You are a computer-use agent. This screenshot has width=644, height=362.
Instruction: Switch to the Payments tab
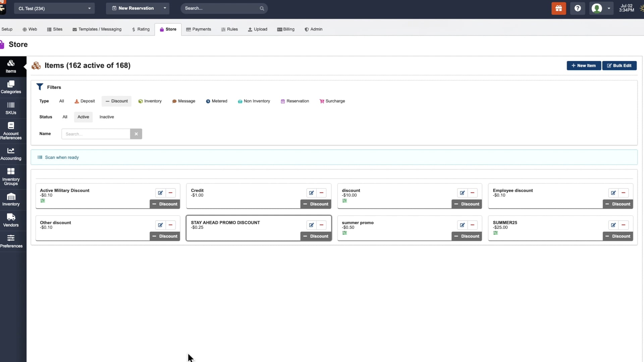click(199, 29)
